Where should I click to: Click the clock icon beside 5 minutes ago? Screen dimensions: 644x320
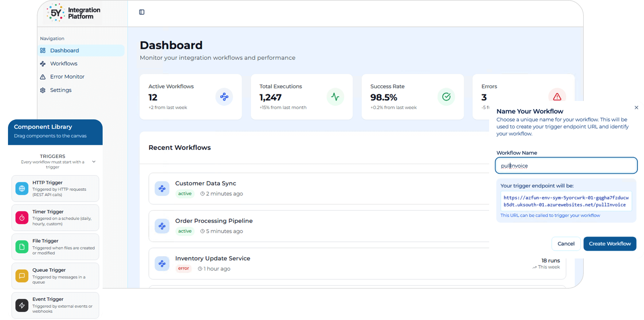(x=202, y=231)
